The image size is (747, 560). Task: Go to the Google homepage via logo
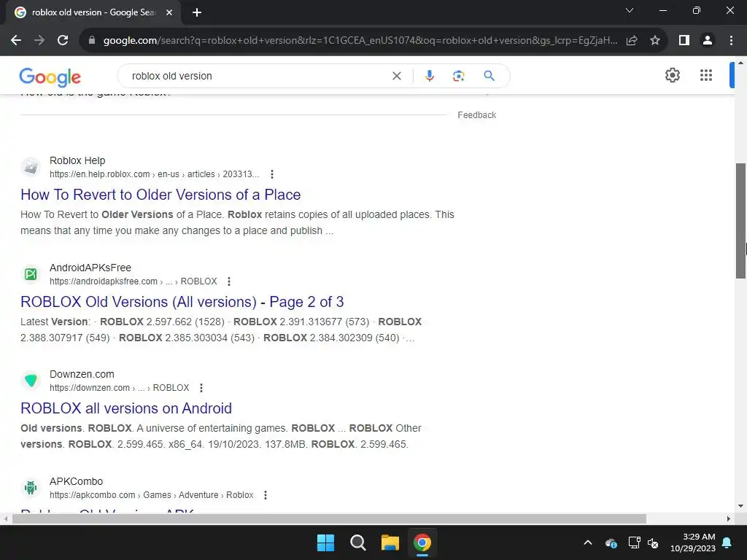point(50,77)
